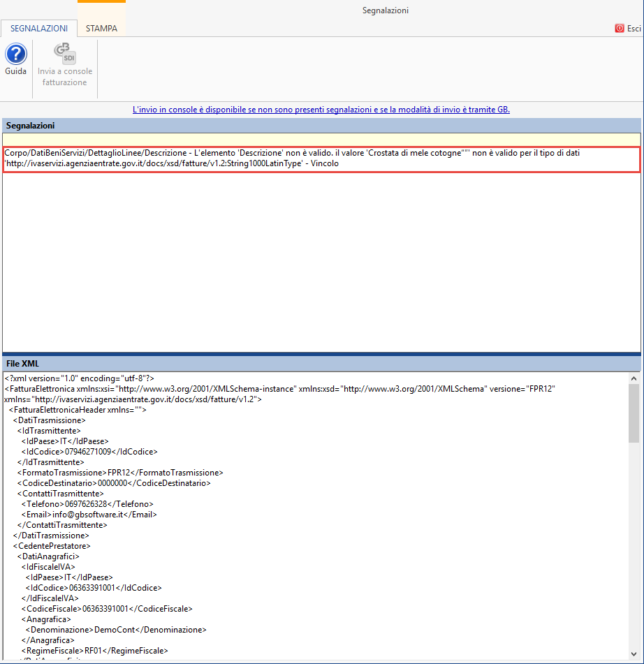Click the Denominazione DemoCont XML line
Screen dimensions: 644x664
[x=115, y=629]
